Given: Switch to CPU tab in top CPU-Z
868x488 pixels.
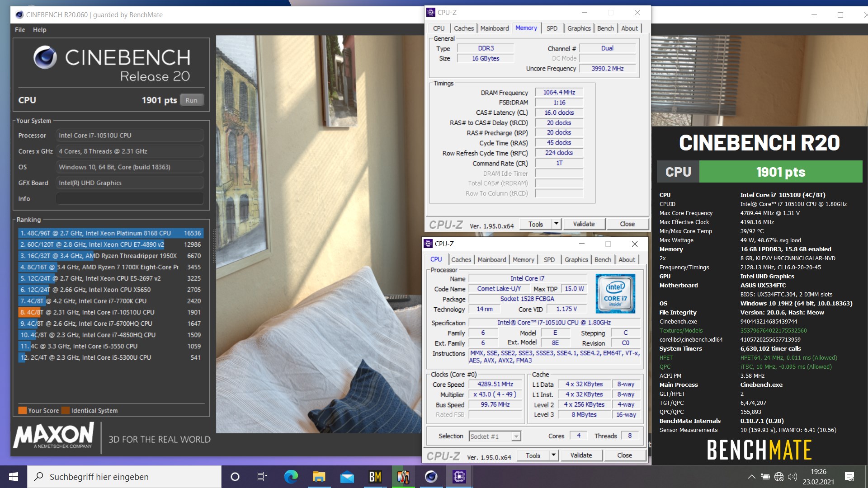Looking at the screenshot, I should [x=439, y=28].
